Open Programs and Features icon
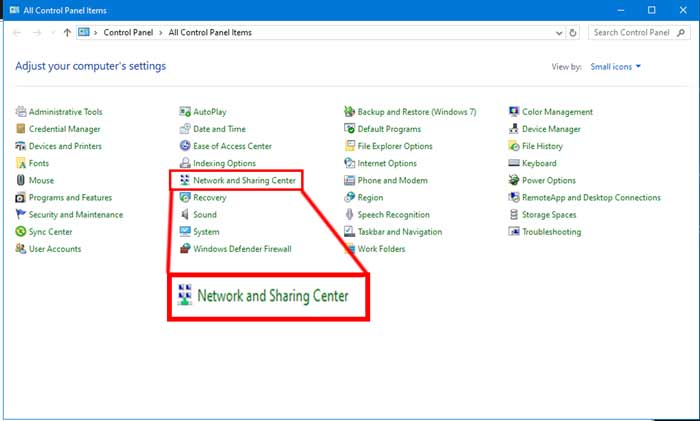The height and width of the screenshot is (421, 700). (x=21, y=197)
